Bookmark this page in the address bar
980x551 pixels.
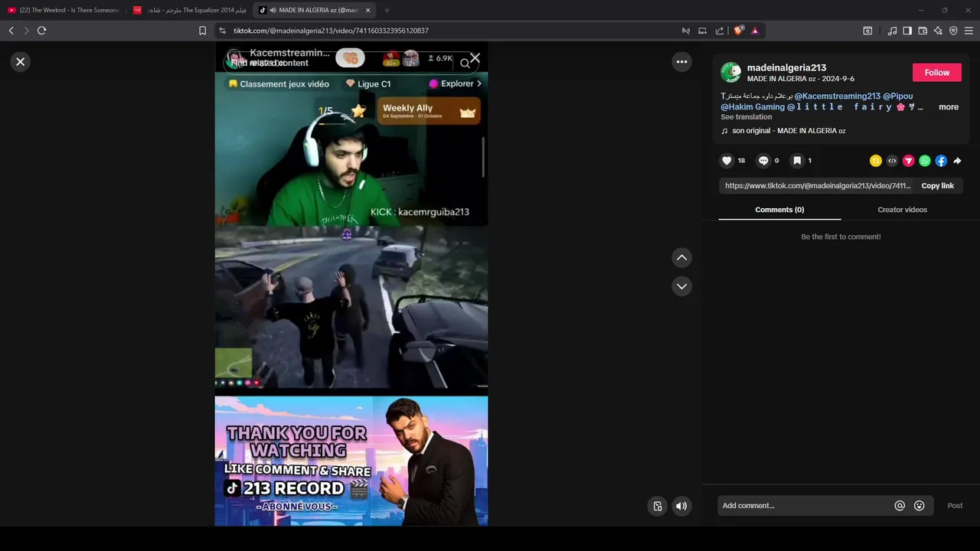202,31
